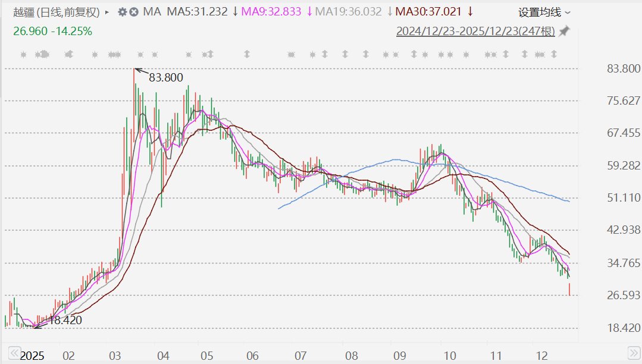Click the leftmost event marker above the chart
The height and width of the screenshot is (364, 642).
pyautogui.click(x=24, y=55)
